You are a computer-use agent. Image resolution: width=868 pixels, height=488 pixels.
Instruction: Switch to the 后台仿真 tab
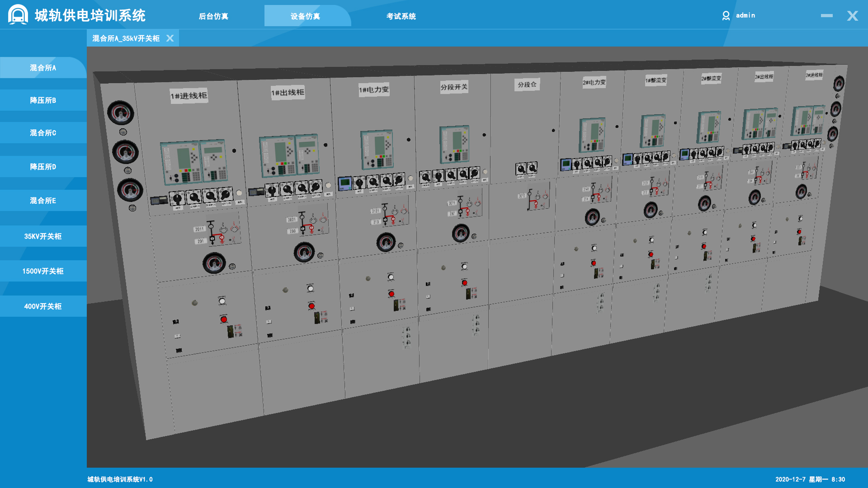tap(213, 16)
